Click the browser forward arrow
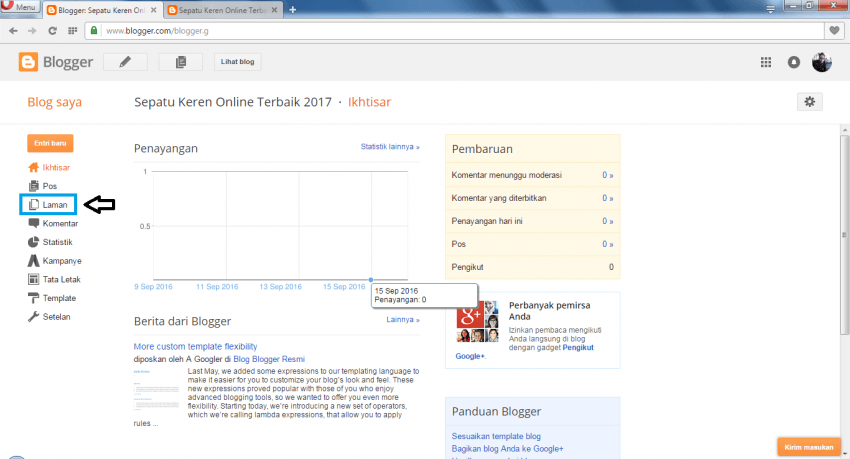 coord(32,31)
